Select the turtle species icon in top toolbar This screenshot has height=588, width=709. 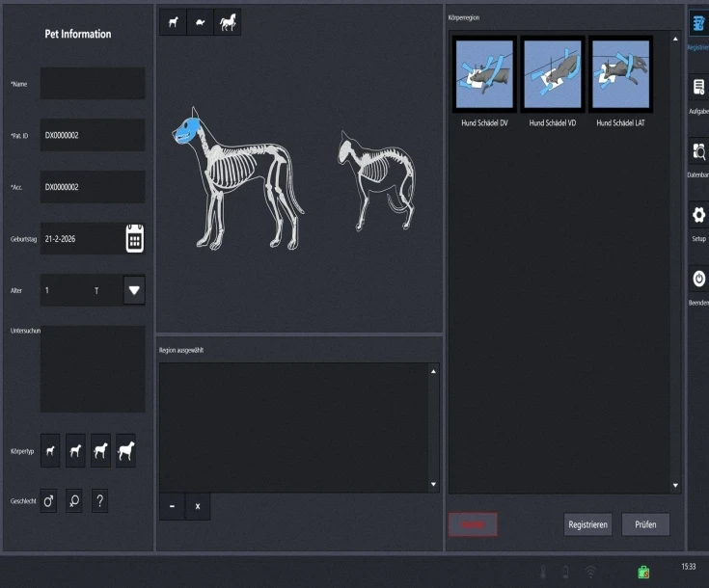200,22
